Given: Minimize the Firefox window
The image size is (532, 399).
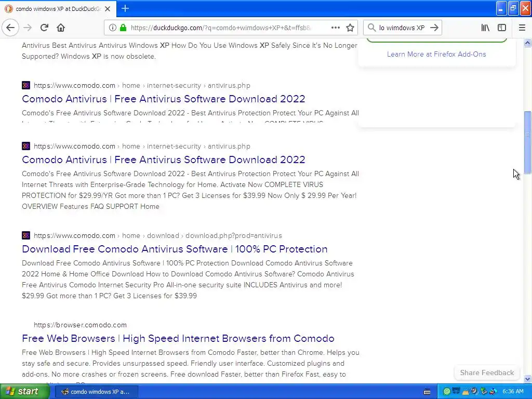Looking at the screenshot, I should click(x=501, y=8).
